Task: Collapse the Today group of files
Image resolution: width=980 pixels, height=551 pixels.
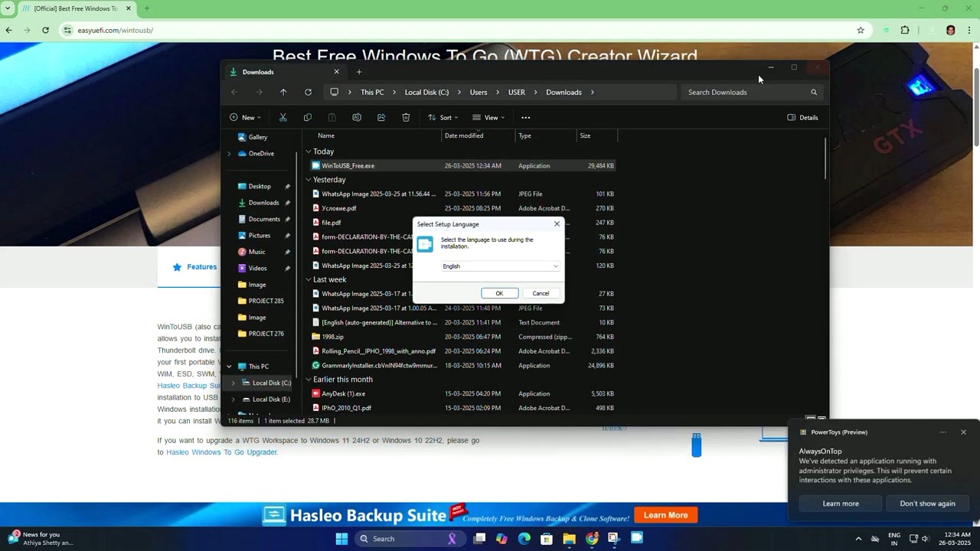Action: [x=309, y=151]
